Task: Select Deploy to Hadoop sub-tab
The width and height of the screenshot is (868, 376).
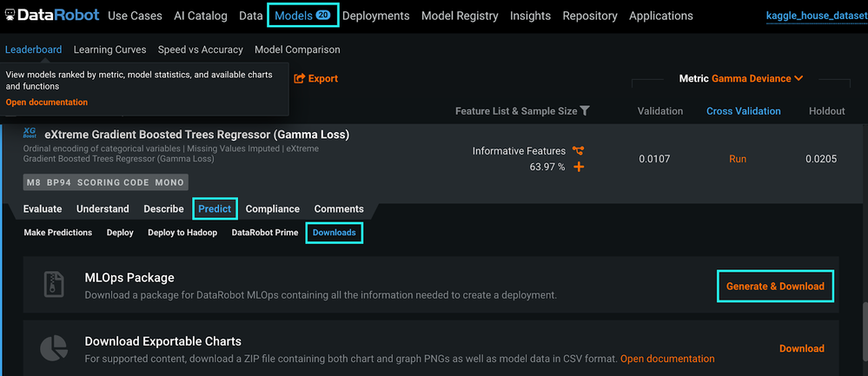Action: [182, 233]
